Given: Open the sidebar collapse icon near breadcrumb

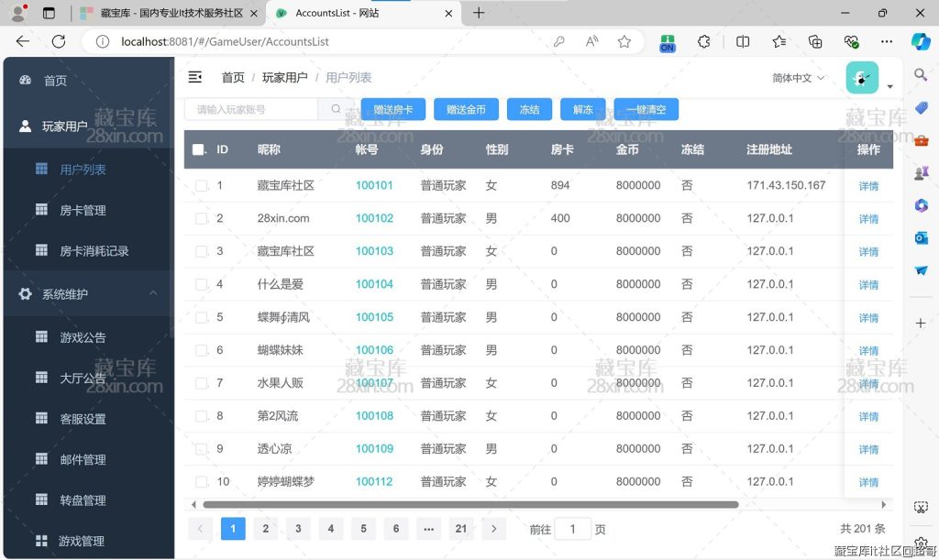Looking at the screenshot, I should click(195, 78).
